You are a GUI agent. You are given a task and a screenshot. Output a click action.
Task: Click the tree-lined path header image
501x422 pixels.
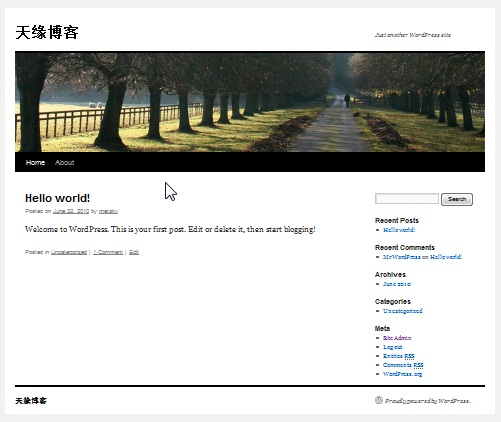[x=250, y=102]
